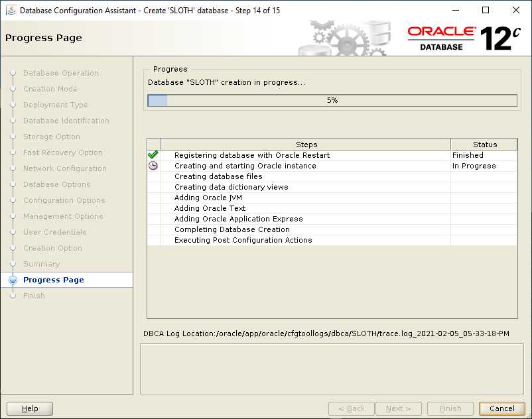Click 'Executing Post Configuration Actions' row
532x419 pixels.
[332, 240]
